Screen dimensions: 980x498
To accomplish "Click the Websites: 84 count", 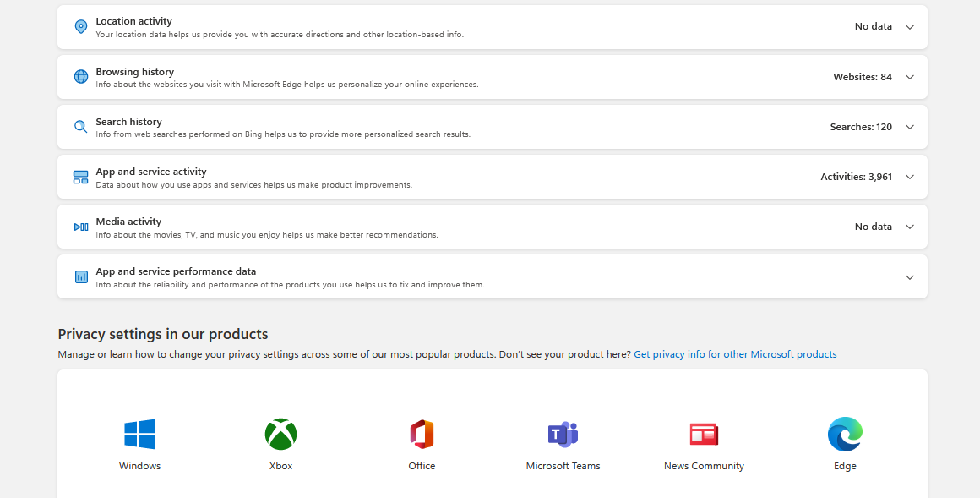I will 861,76.
